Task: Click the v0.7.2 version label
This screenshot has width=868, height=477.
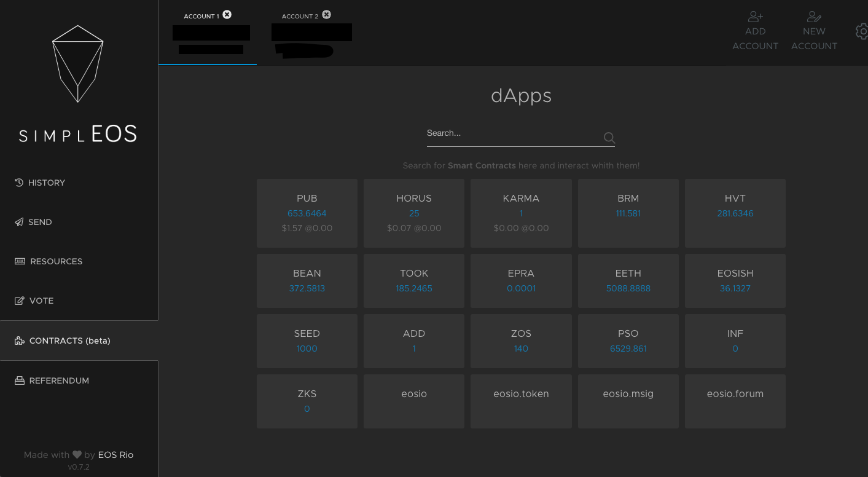Action: 79,467
